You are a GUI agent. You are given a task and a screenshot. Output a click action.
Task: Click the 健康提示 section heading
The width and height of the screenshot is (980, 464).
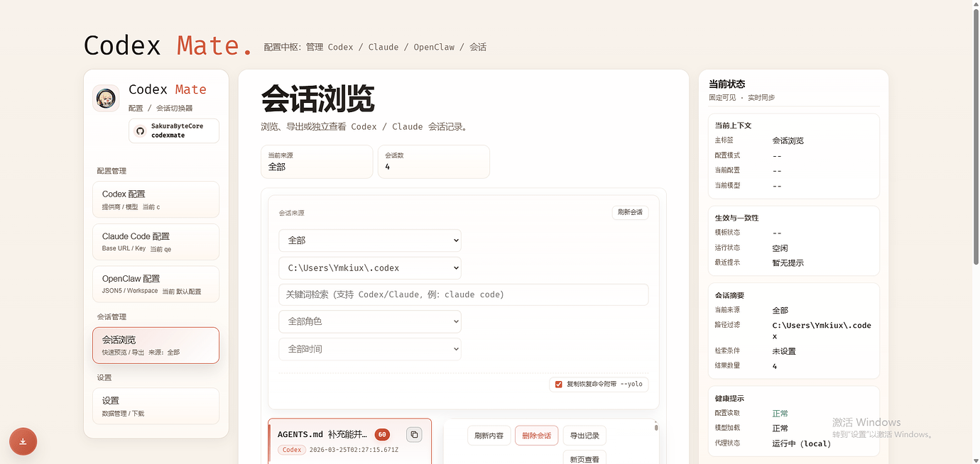coord(729,399)
